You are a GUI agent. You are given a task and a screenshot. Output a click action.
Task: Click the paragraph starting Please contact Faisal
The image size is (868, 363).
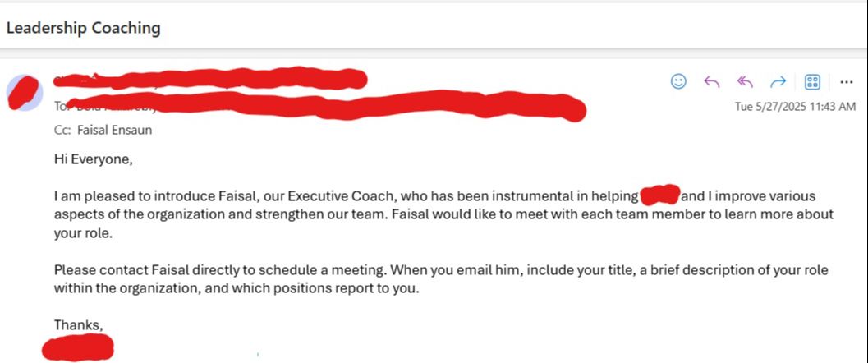(x=441, y=279)
